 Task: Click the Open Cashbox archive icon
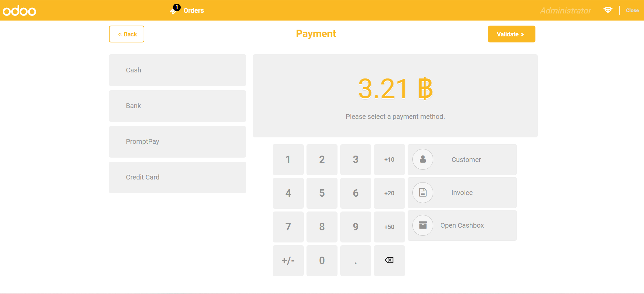[423, 225]
